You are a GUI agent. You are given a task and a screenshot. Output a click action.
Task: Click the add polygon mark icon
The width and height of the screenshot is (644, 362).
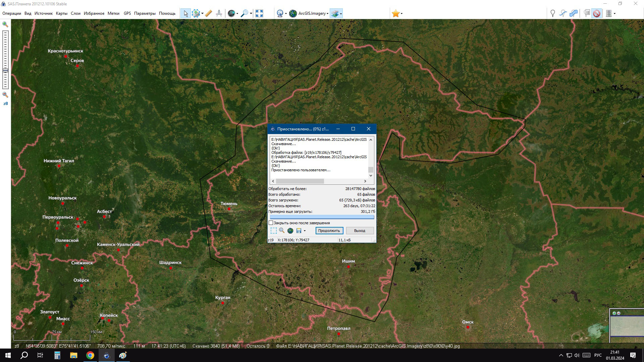[x=574, y=13]
